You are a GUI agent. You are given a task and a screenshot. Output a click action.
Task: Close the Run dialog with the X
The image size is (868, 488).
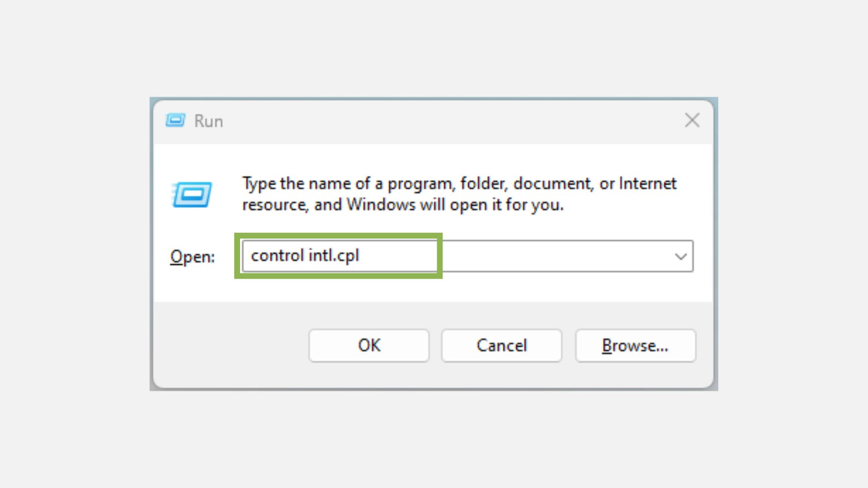click(x=692, y=121)
